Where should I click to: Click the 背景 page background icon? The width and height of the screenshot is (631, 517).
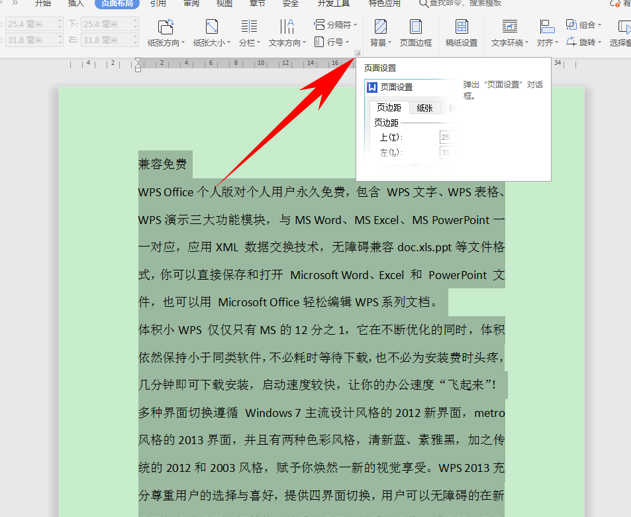point(380,27)
